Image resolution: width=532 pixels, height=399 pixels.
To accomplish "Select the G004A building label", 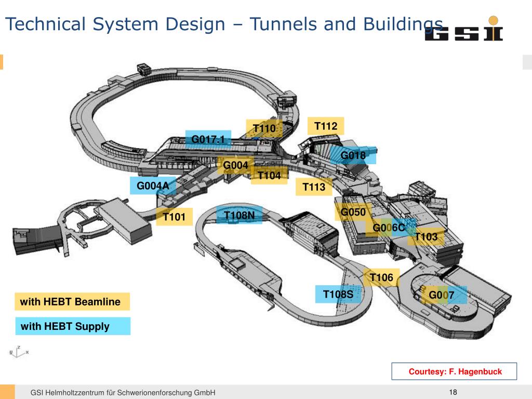I will click(153, 185).
